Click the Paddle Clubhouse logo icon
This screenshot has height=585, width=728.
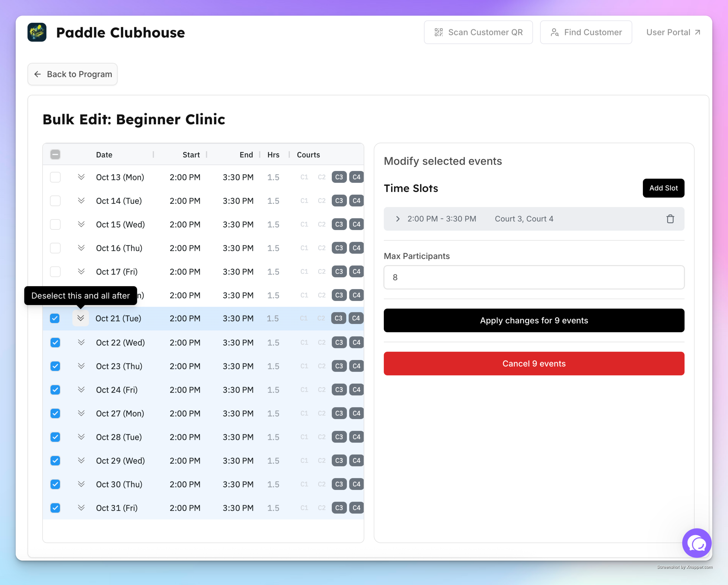pyautogui.click(x=37, y=32)
